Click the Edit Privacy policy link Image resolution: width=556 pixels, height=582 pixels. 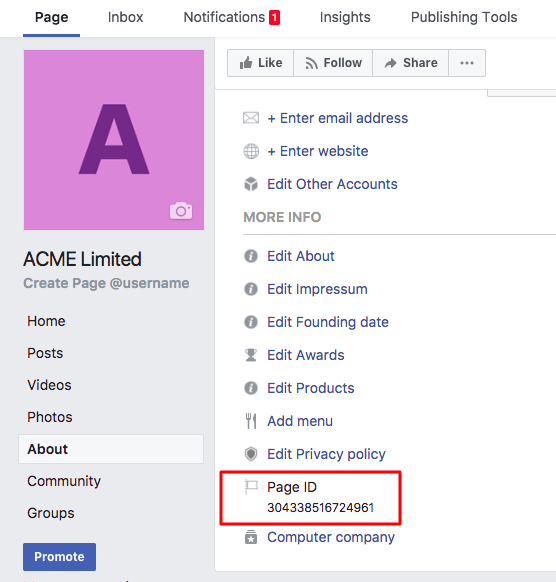pos(326,454)
